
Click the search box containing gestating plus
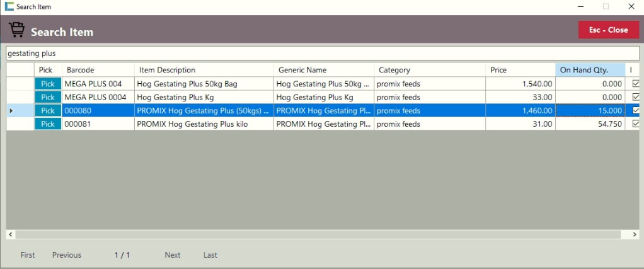[x=322, y=54]
